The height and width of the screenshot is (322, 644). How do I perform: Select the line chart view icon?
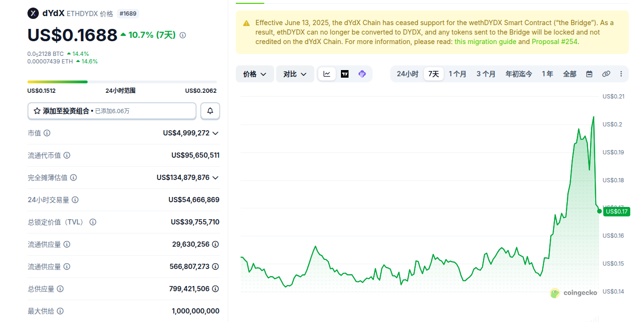(327, 74)
